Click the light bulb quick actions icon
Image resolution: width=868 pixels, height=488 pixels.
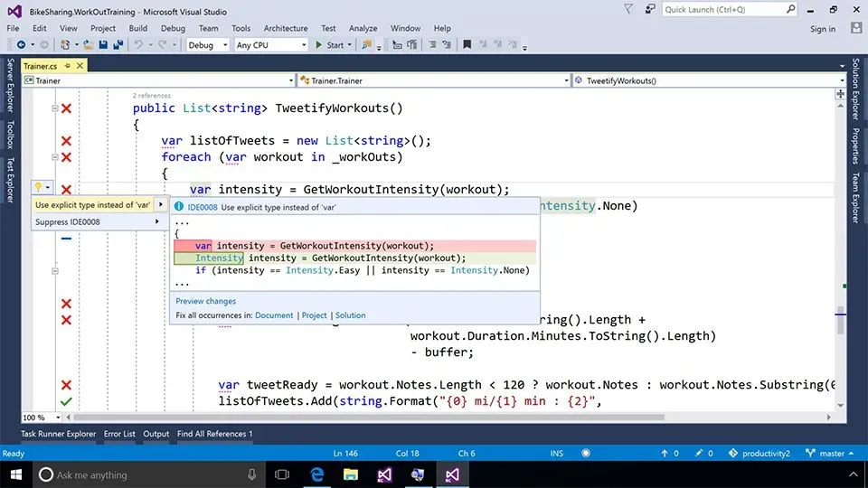[x=38, y=187]
